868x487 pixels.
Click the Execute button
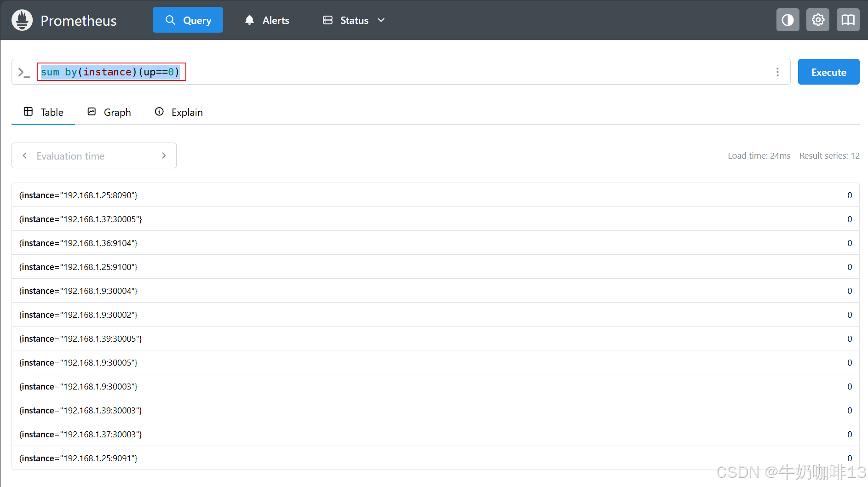tap(828, 72)
